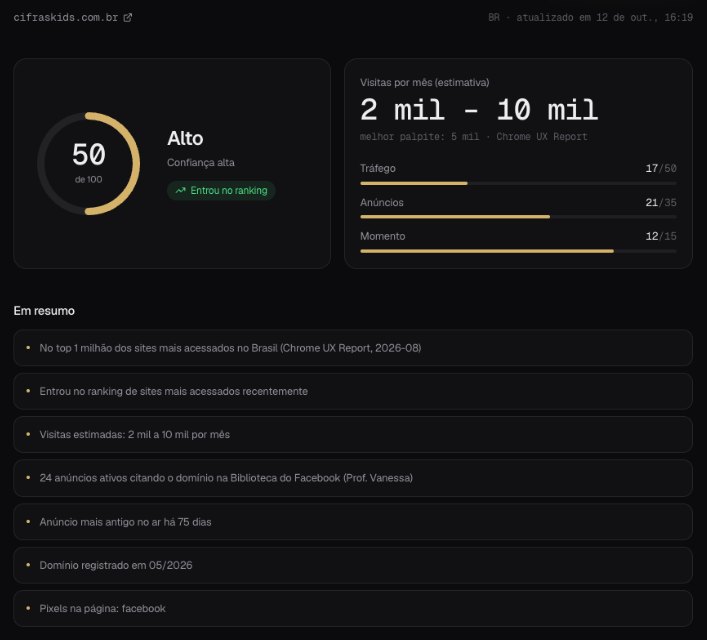
Task: Select the 'Entrou no ranking' badge
Action: pyautogui.click(x=221, y=190)
